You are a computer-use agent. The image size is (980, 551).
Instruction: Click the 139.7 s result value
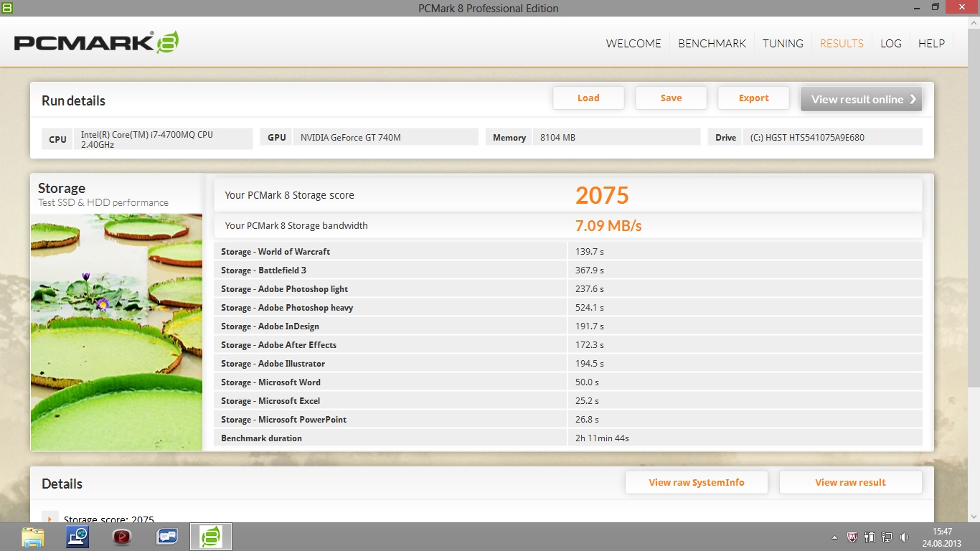[590, 252]
